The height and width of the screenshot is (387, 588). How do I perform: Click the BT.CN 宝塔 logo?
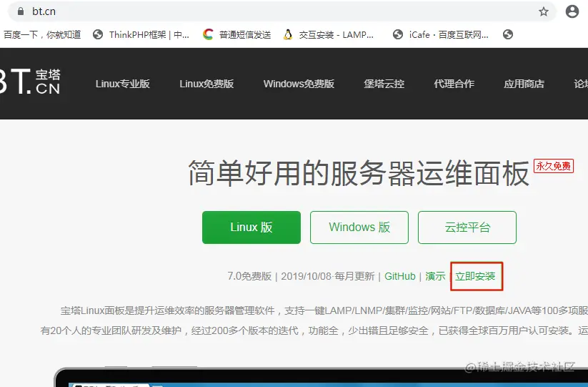pos(30,81)
